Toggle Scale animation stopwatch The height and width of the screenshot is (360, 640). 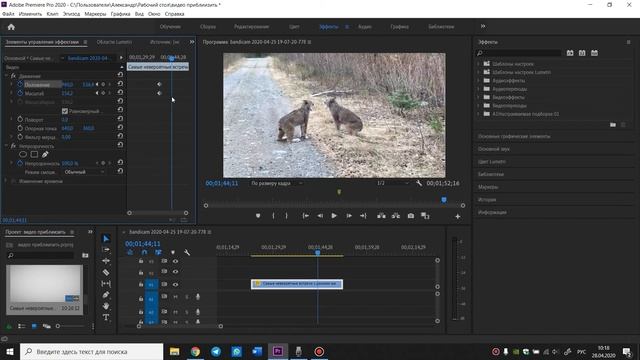20,93
